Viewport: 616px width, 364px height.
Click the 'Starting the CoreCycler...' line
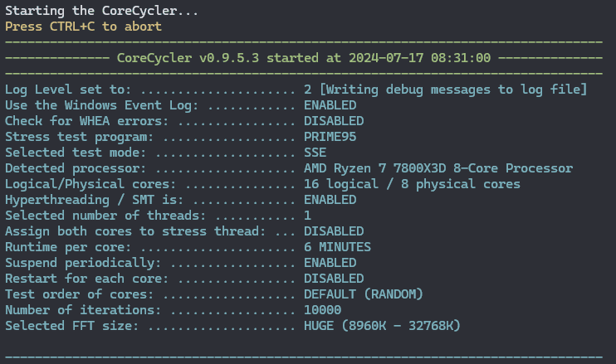click(101, 11)
